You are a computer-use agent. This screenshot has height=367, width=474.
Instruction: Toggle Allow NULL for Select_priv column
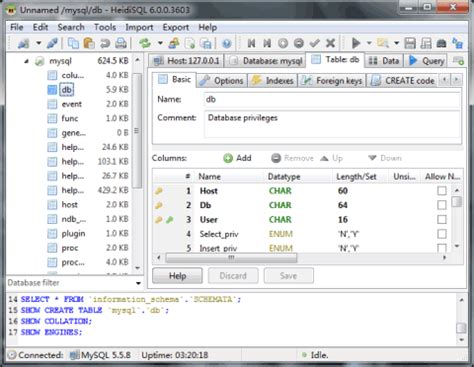[x=442, y=234]
